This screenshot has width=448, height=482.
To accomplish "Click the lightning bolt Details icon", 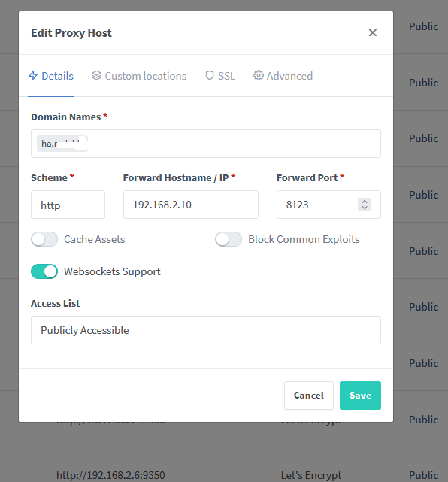I will tap(33, 76).
